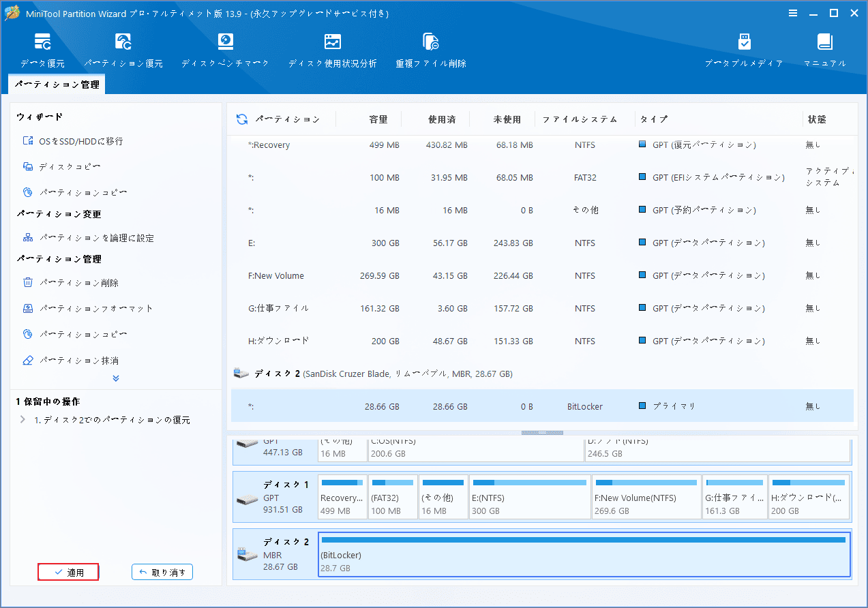Open the パーティション復元 tool
This screenshot has height=608, width=868.
(x=123, y=50)
